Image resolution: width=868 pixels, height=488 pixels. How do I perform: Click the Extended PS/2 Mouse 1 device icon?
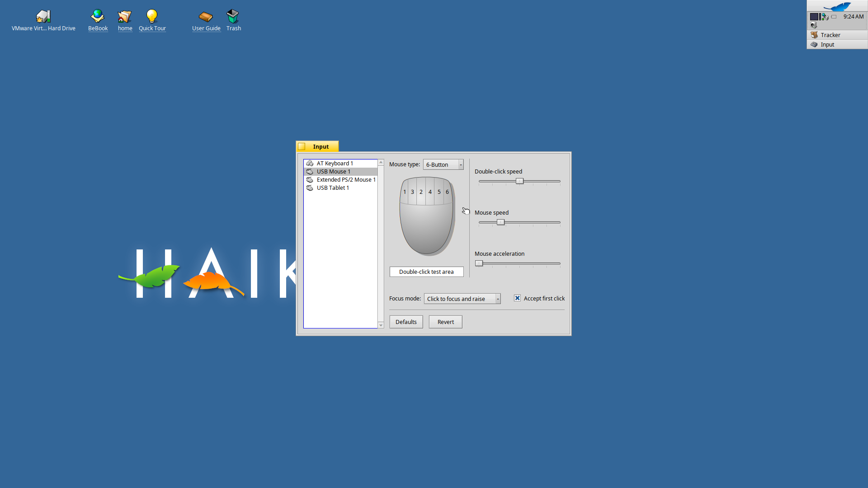(310, 179)
